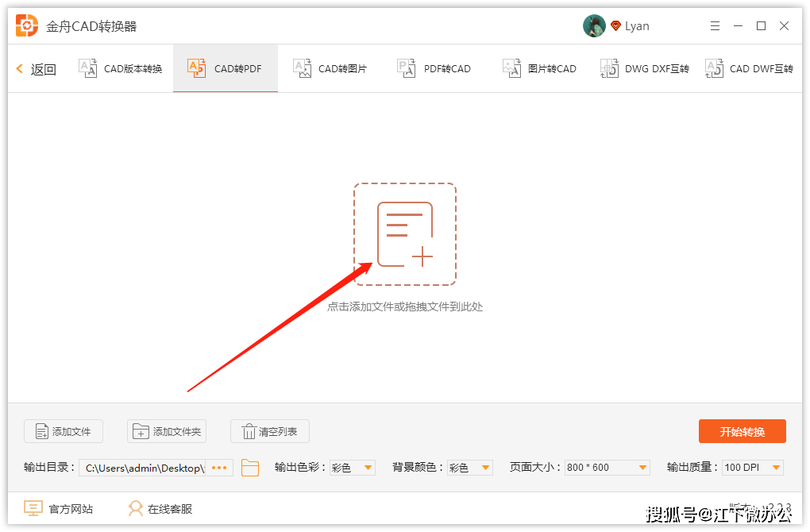810x532 pixels.
Task: Click the add-file document drop zone icon
Action: coord(405,234)
